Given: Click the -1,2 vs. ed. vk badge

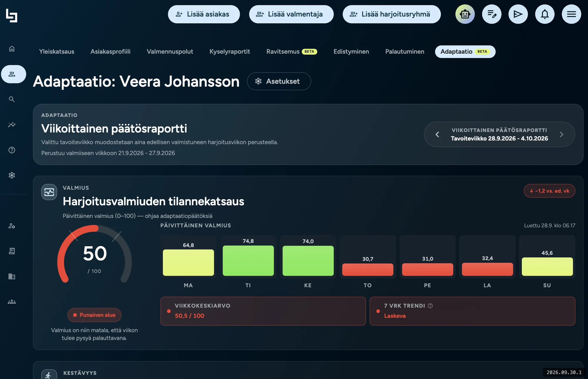Looking at the screenshot, I should pyautogui.click(x=549, y=191).
